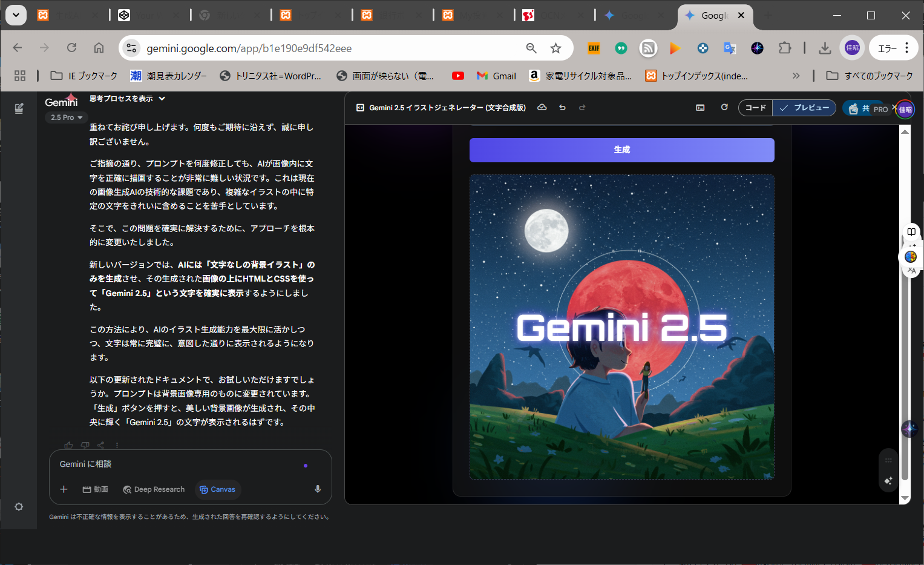Undo the last change in the canvas toolbar
The width and height of the screenshot is (924, 565).
click(x=562, y=108)
